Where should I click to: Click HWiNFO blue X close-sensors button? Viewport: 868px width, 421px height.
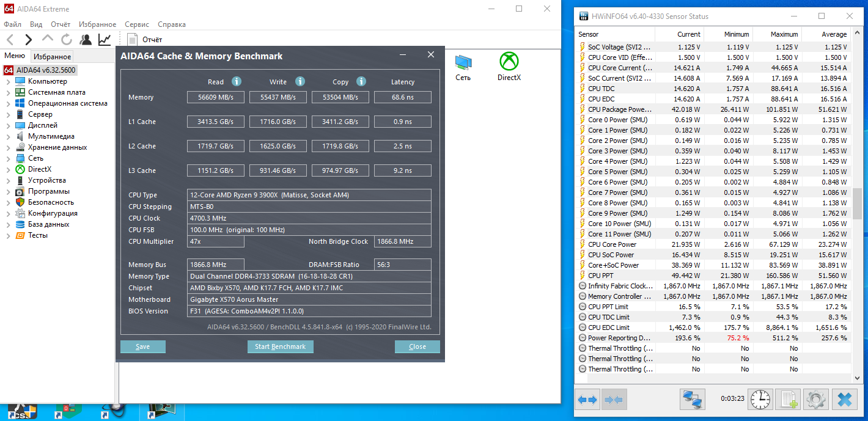[844, 400]
